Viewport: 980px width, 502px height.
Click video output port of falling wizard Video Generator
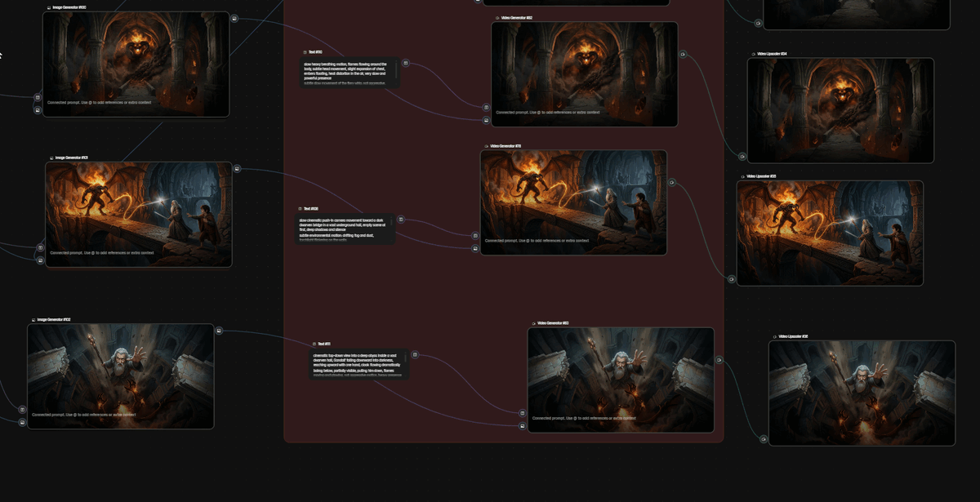[719, 360]
